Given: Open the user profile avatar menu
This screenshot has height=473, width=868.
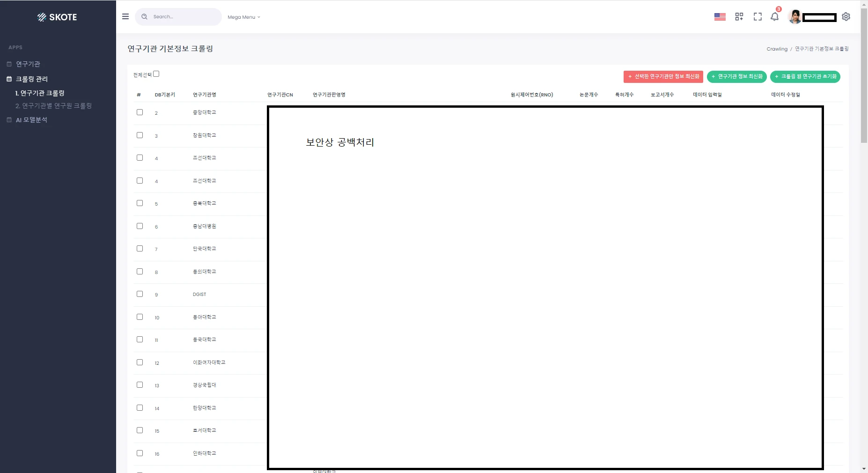Looking at the screenshot, I should pos(794,17).
